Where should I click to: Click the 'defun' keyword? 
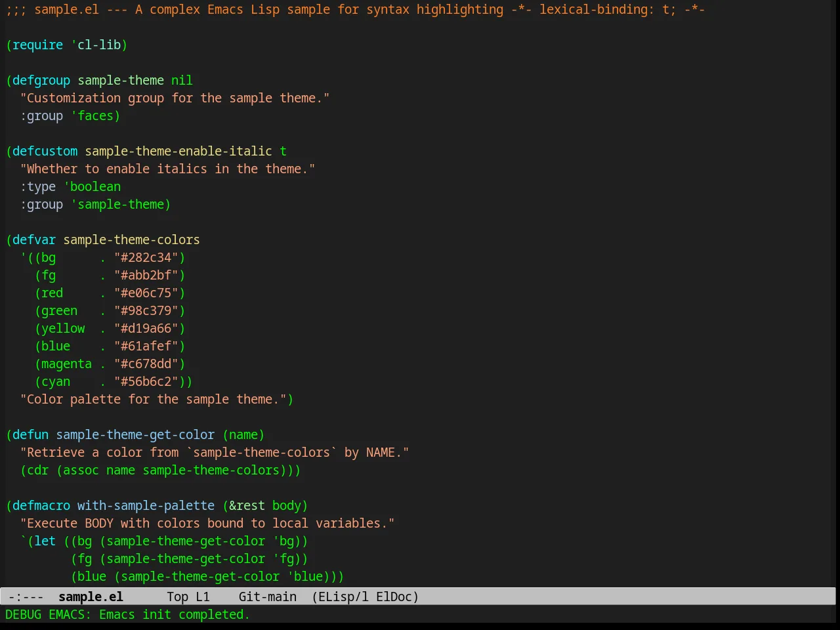click(x=31, y=434)
